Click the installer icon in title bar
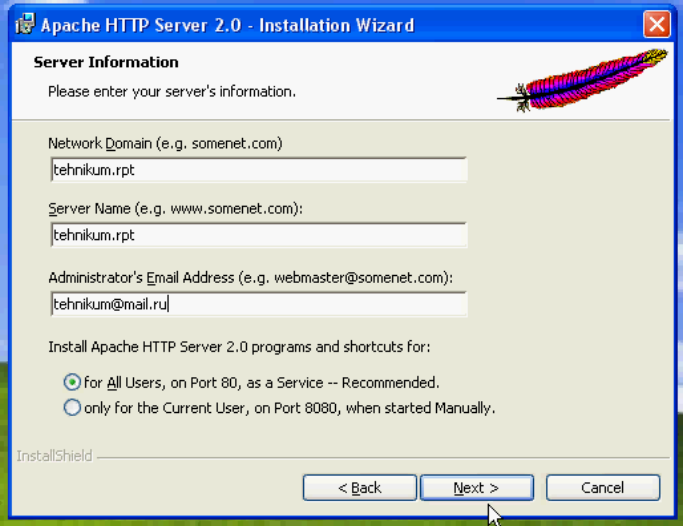Viewport: 683px width, 526px height. click(x=25, y=24)
